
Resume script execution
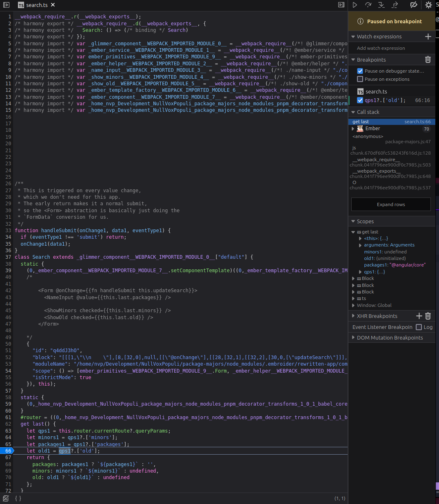(355, 5)
